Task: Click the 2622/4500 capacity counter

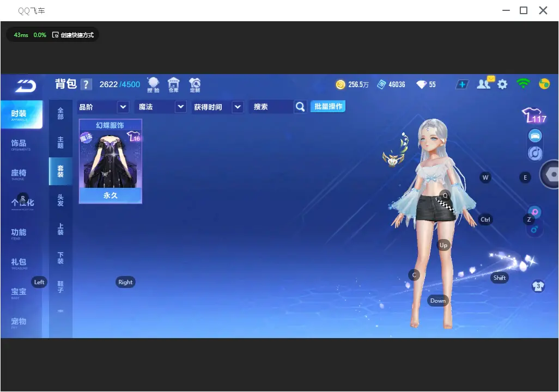Action: click(119, 84)
